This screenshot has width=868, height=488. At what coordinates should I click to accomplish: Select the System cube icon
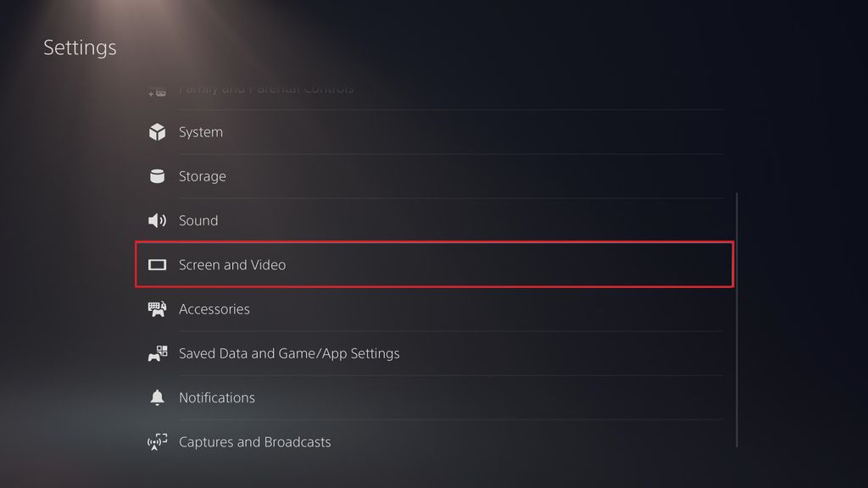tap(158, 132)
